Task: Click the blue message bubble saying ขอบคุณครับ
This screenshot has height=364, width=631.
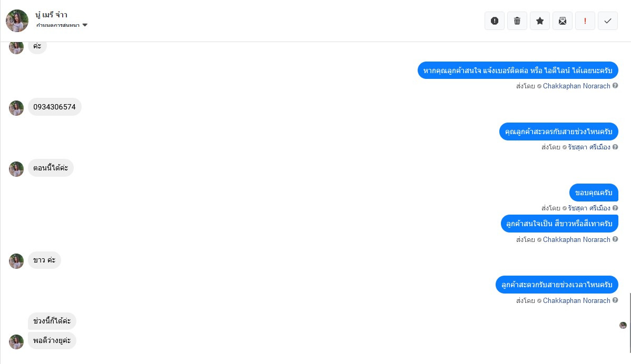Action: [594, 193]
